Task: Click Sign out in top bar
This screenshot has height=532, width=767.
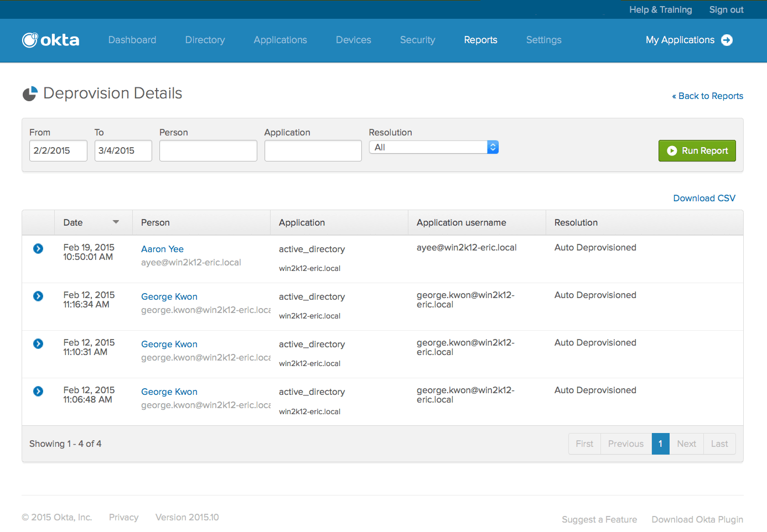Action: point(726,9)
